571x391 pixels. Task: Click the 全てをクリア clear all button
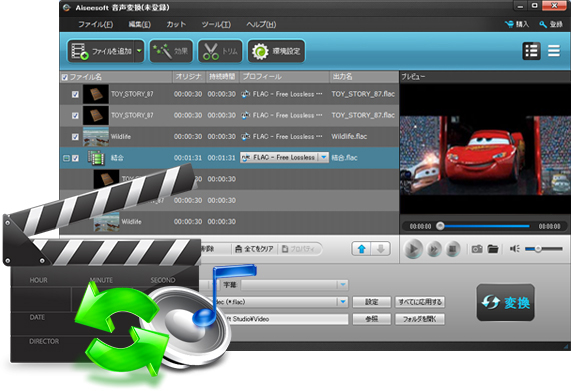(255, 249)
